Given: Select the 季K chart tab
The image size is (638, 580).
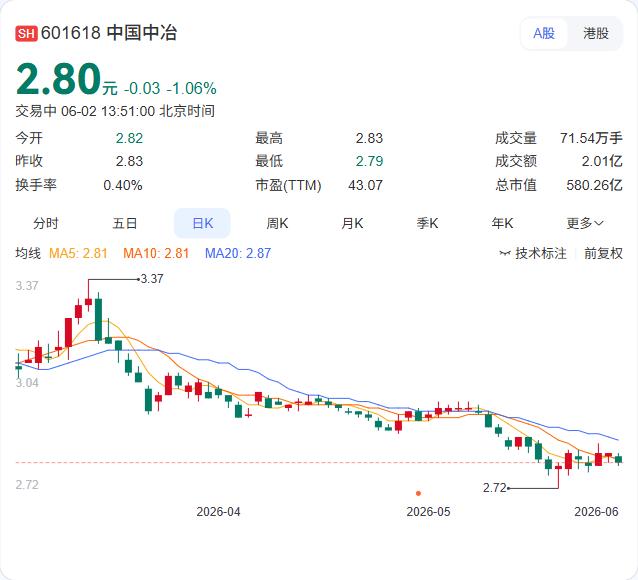Looking at the screenshot, I should click(x=427, y=223).
